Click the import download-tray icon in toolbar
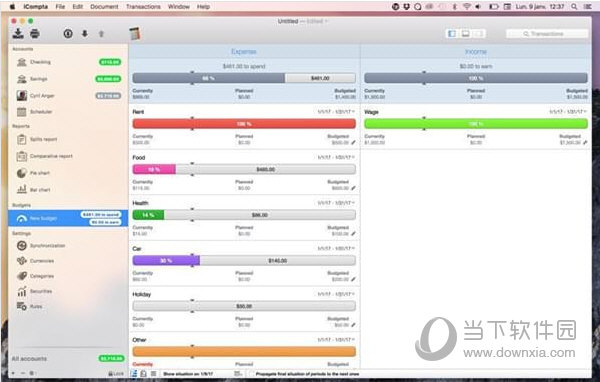The image size is (600, 382). (x=18, y=34)
